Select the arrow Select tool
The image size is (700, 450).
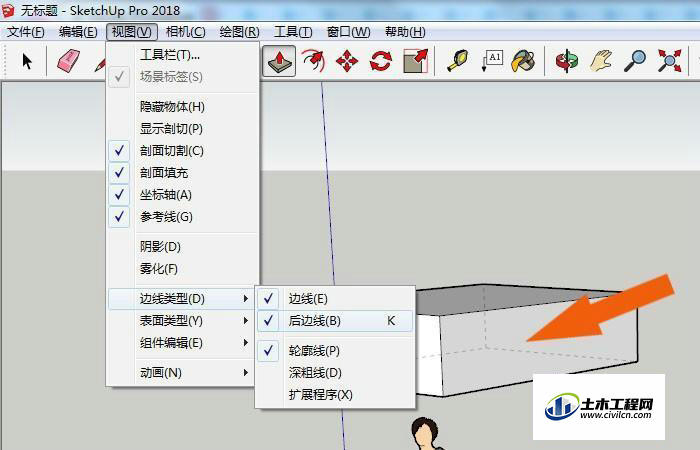click(28, 61)
